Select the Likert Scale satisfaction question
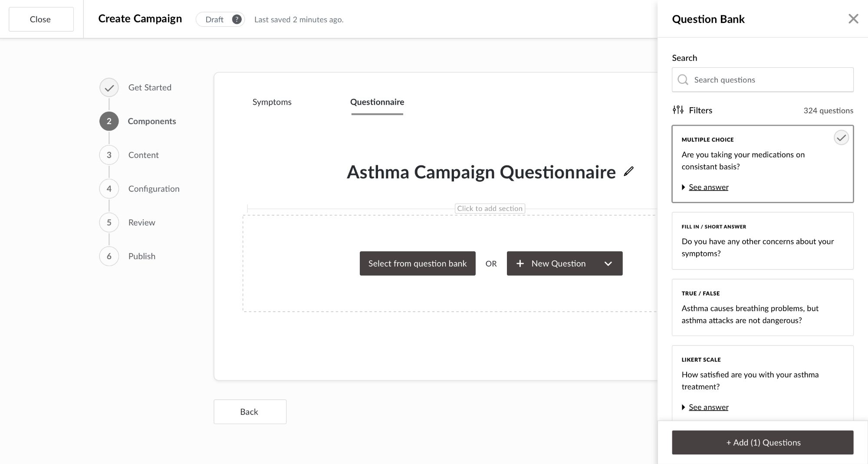The image size is (868, 464). coord(762,381)
